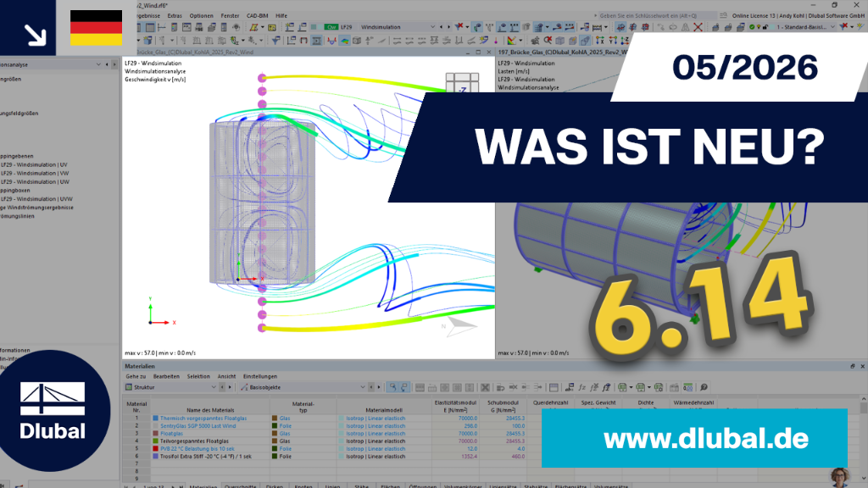Open Excel export dropdown in Materialien toolbar
Screen dimensions: 868x488
(631, 387)
